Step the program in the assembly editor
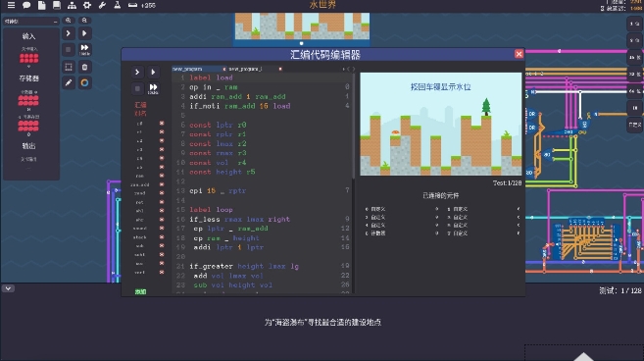The image size is (644, 361). click(x=137, y=72)
